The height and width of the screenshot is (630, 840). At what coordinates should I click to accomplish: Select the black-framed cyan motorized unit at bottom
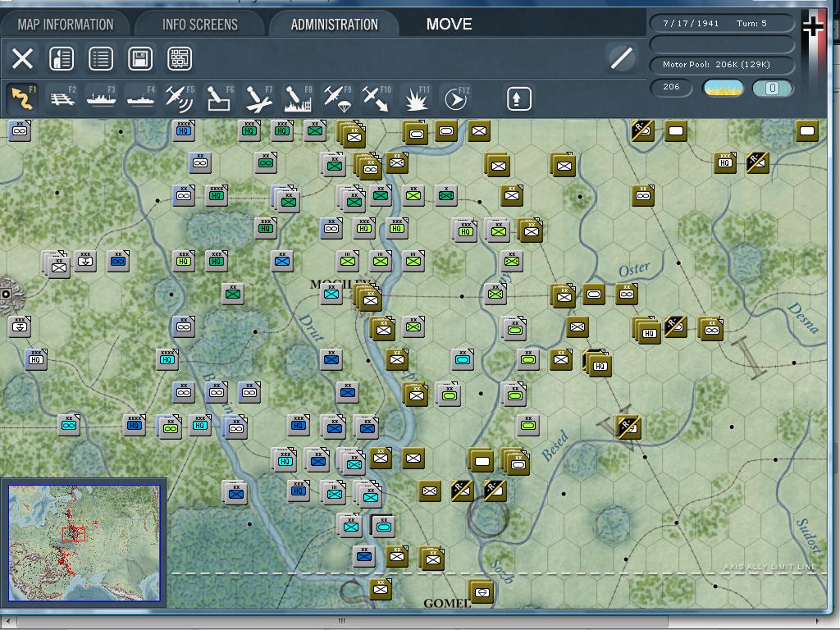point(383,526)
